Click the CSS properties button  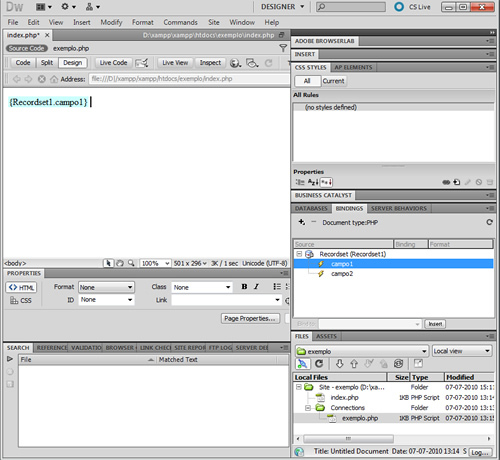click(21, 300)
